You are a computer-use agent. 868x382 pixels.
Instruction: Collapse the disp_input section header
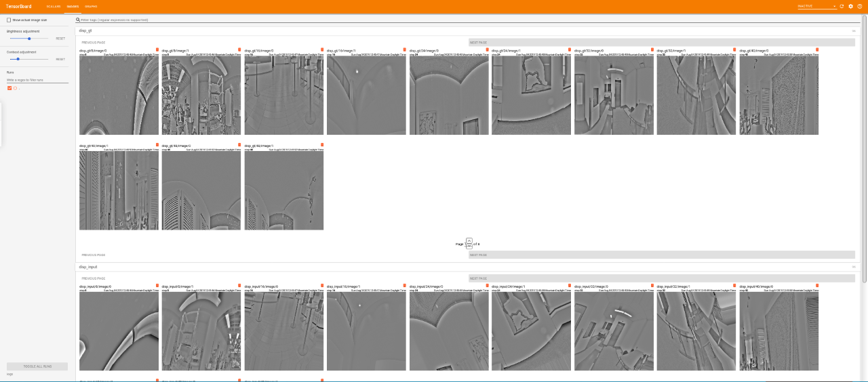[467, 267]
